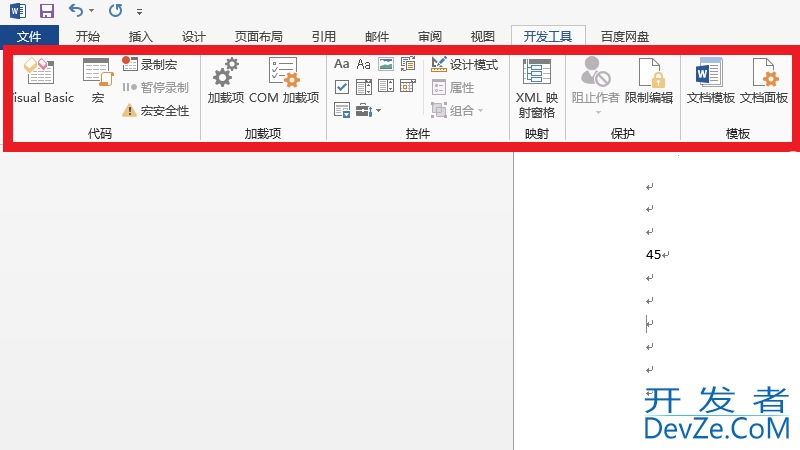Image resolution: width=800 pixels, height=450 pixels.
Task: Open the 文件 File tab
Action: 29,36
